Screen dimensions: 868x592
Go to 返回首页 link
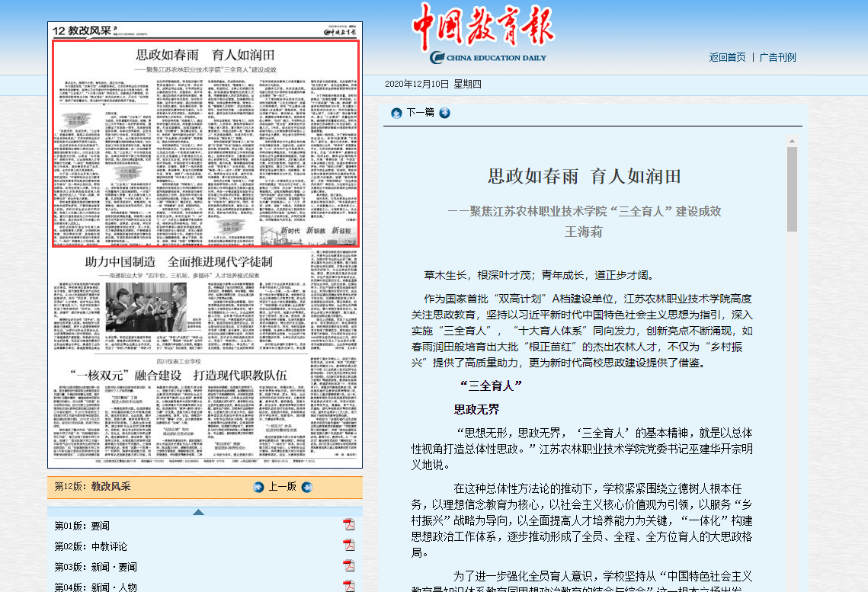(x=727, y=57)
